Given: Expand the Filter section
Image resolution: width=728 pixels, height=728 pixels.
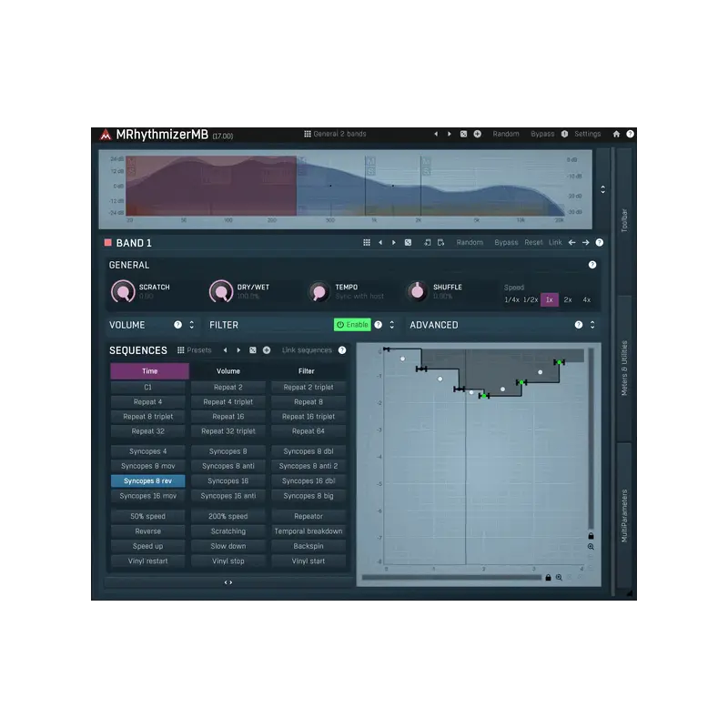Looking at the screenshot, I should point(392,325).
